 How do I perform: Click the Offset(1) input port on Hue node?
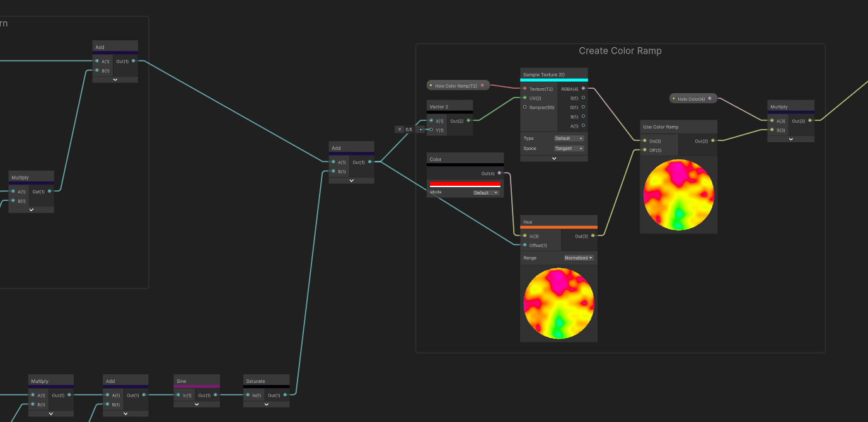tap(524, 245)
